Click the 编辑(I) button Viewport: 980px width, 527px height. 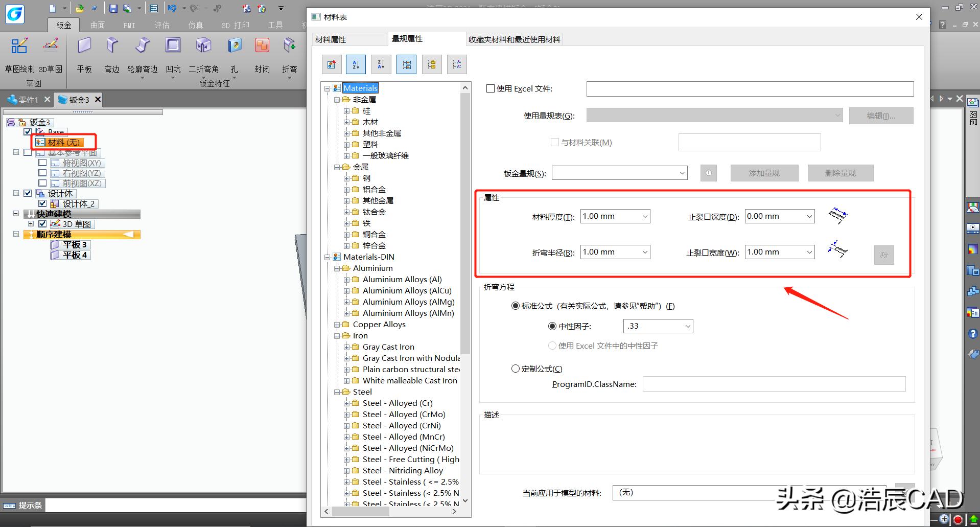pyautogui.click(x=880, y=116)
